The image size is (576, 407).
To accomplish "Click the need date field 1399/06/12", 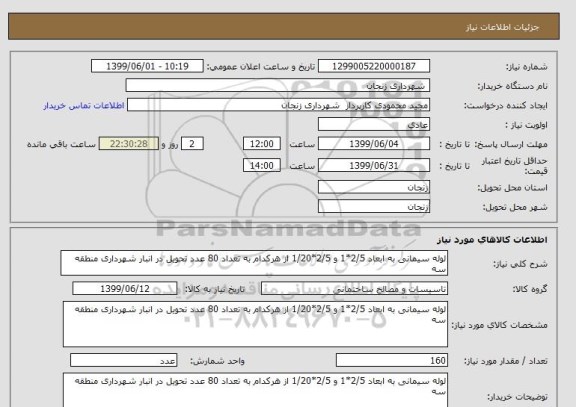I will coord(125,288).
